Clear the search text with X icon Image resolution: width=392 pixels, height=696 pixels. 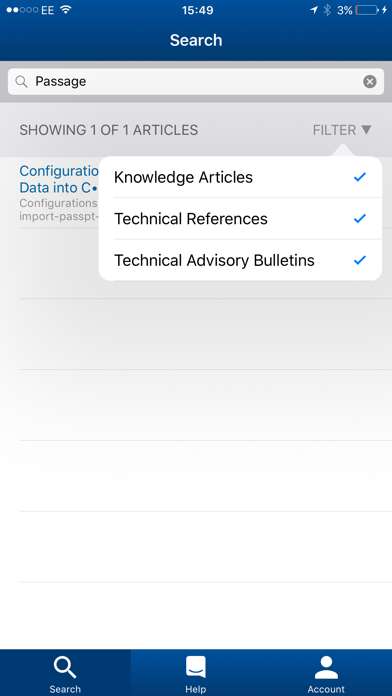click(369, 82)
